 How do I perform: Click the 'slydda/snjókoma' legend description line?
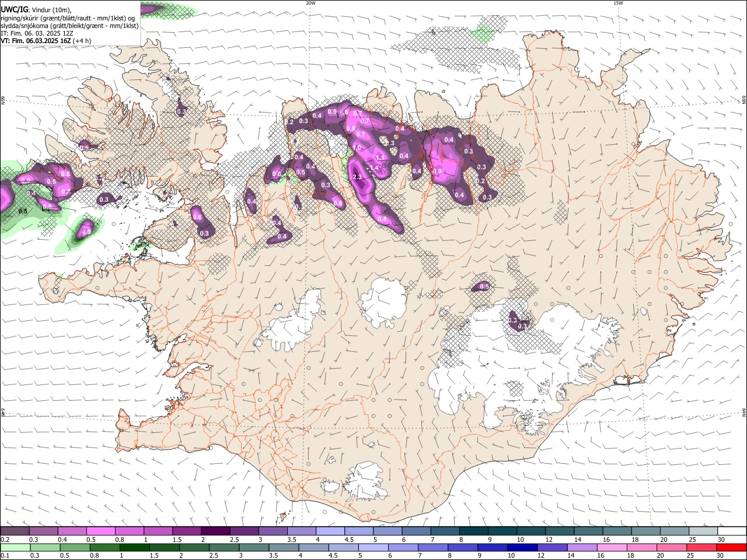tap(69, 26)
